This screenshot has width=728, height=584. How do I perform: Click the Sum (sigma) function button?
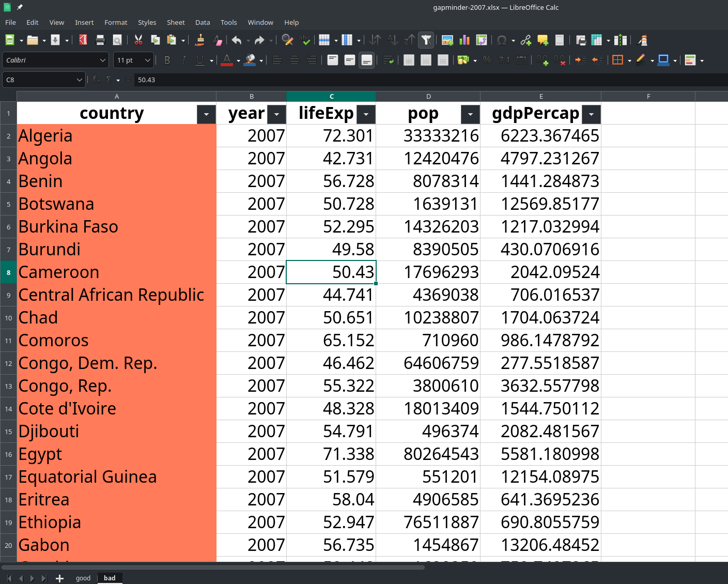pyautogui.click(x=109, y=80)
